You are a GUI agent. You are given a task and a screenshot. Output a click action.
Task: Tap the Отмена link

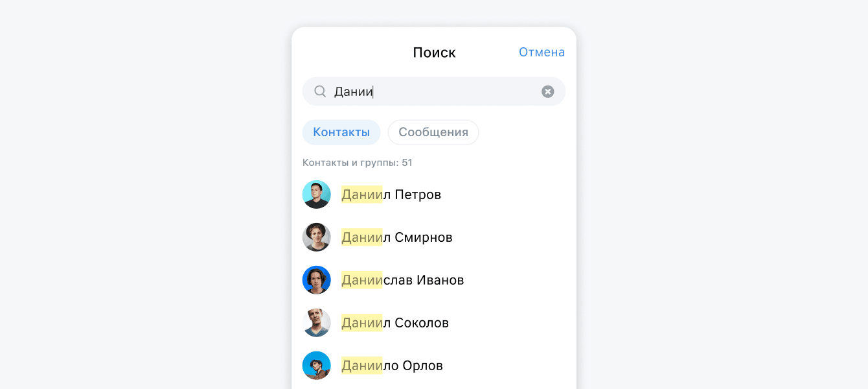tap(542, 53)
